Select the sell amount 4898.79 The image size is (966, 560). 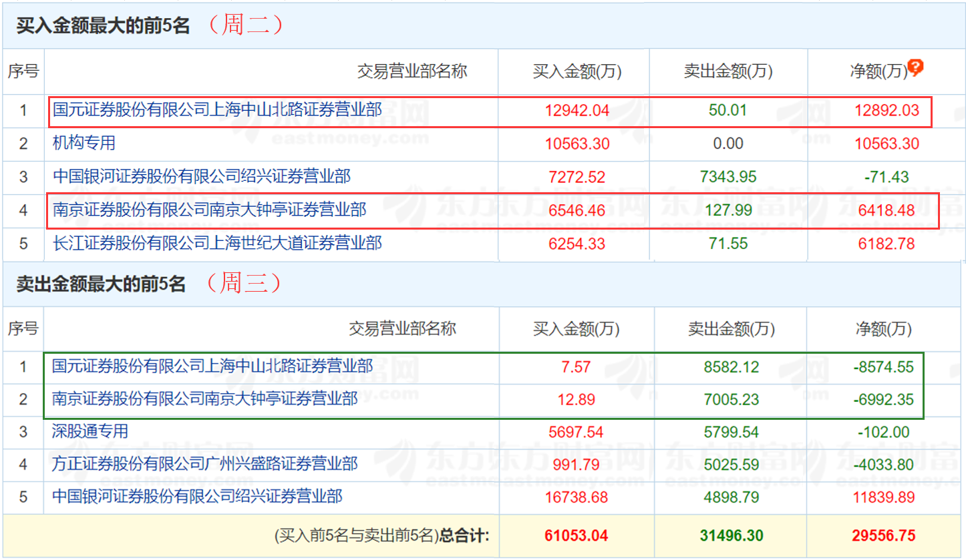point(732,497)
